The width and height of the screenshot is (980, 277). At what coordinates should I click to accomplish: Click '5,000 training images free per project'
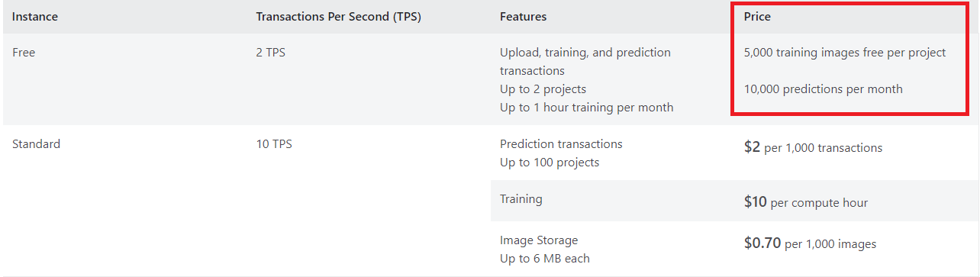pos(845,53)
